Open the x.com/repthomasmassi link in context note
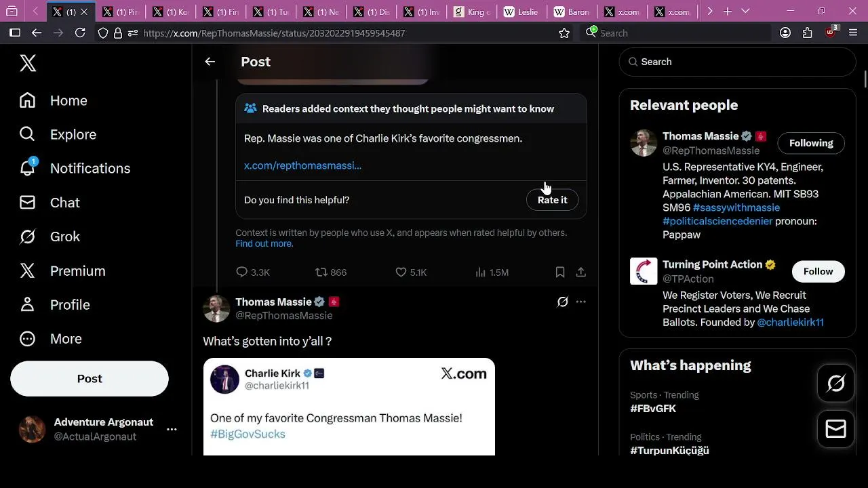868x488 pixels. pyautogui.click(x=302, y=165)
